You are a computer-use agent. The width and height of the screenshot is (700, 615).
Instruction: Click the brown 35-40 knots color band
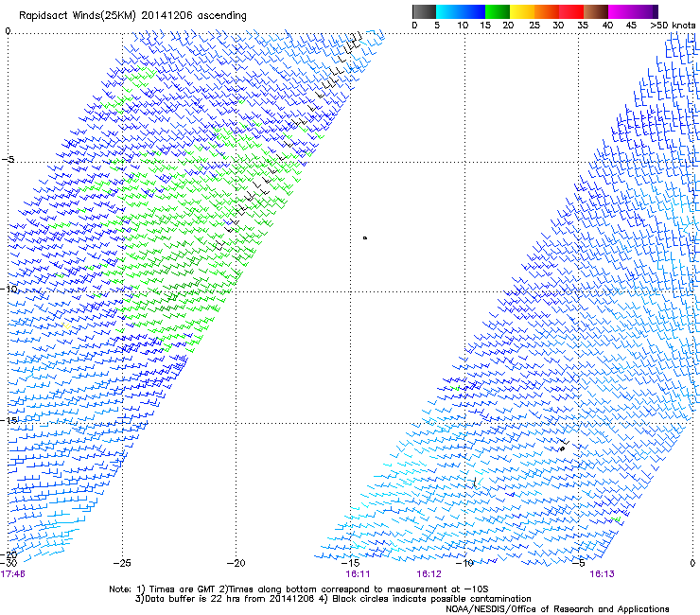(597, 11)
